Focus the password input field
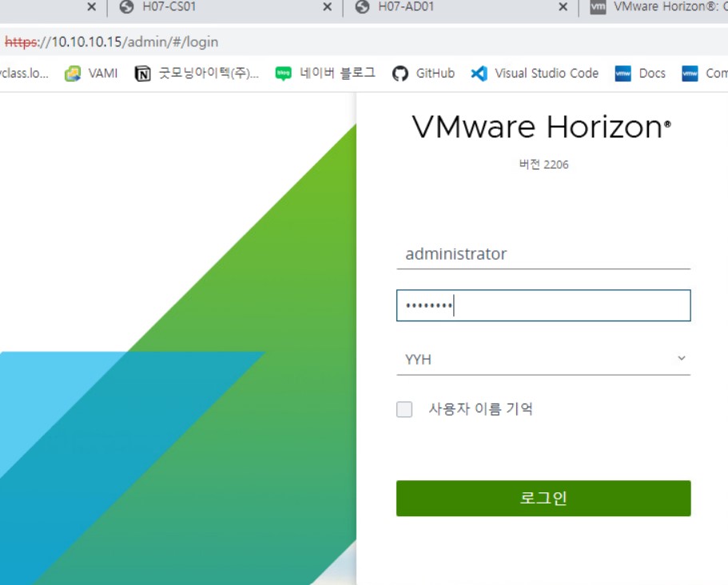The height and width of the screenshot is (585, 728). tap(543, 305)
